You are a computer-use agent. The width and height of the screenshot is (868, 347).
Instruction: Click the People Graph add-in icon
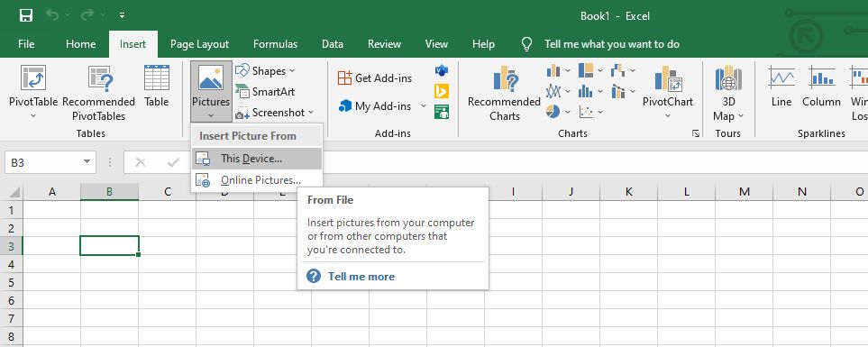point(441,112)
